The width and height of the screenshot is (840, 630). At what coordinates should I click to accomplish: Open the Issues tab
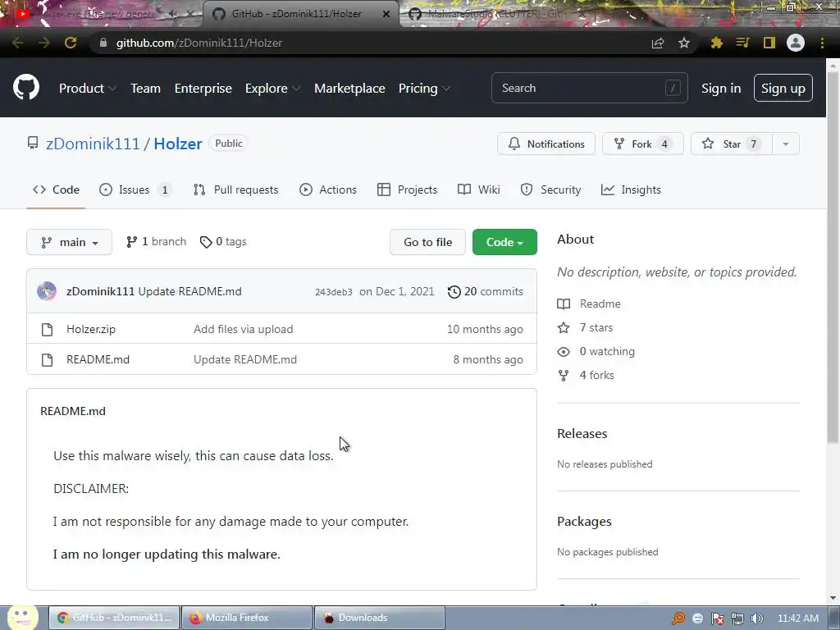(x=135, y=189)
